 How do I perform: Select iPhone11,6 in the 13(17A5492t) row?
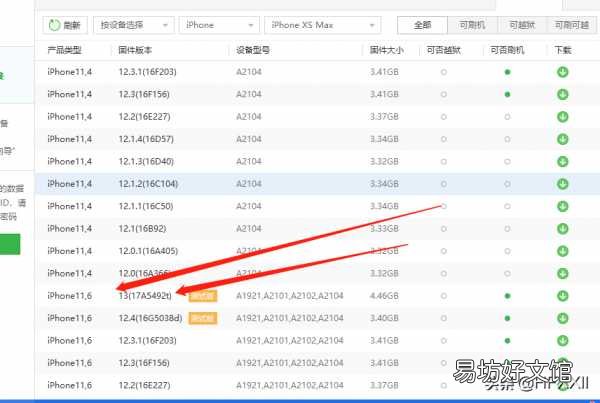pos(70,296)
